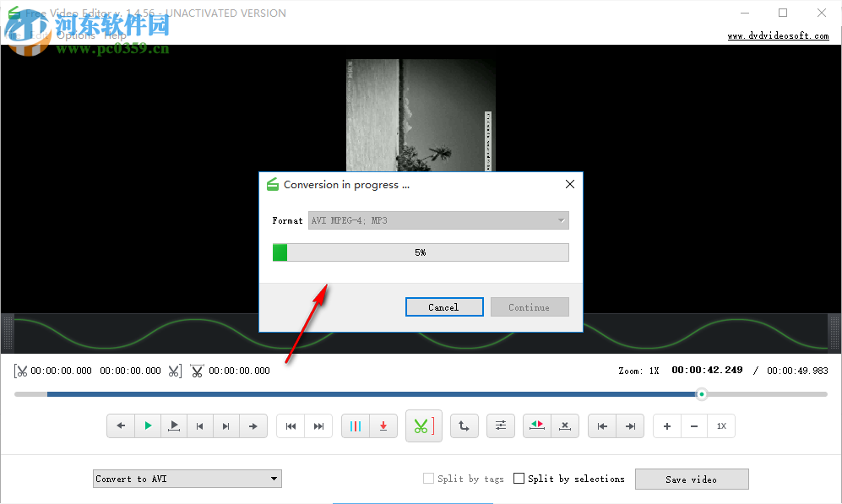This screenshot has width=842, height=504.
Task: Click the conversion progress bar showing 5%
Action: click(x=421, y=252)
